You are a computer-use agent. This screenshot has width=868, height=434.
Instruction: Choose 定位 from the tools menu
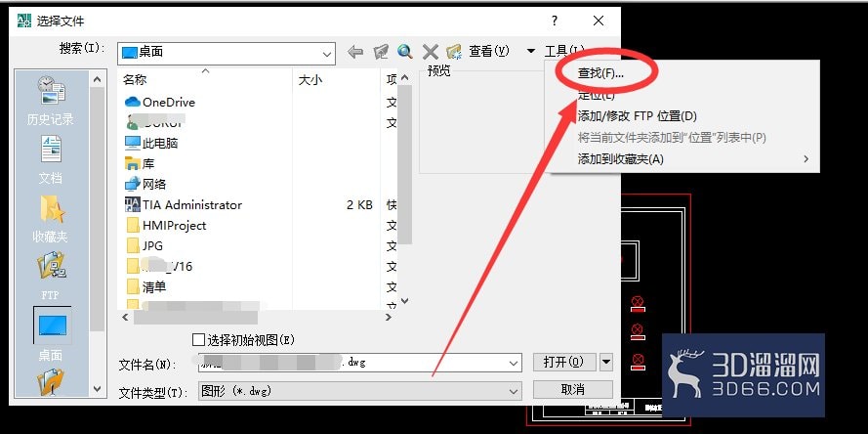click(597, 95)
